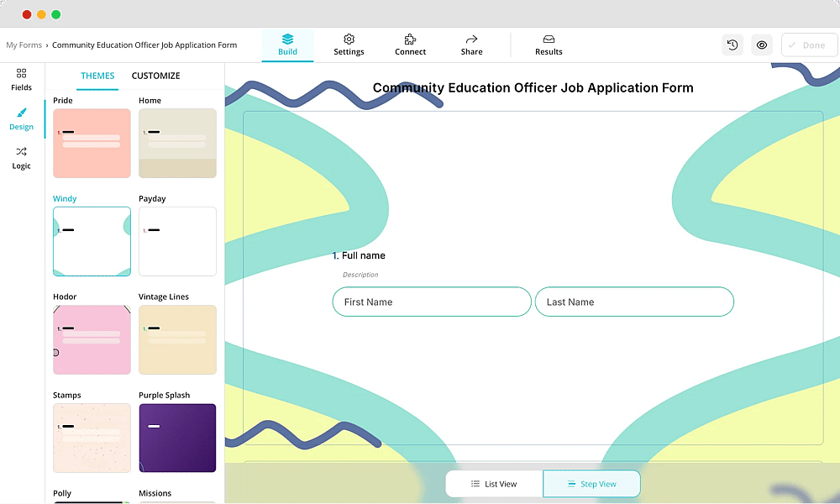This screenshot has height=504, width=840.
Task: Click the Description text under Full name
Action: tap(360, 275)
